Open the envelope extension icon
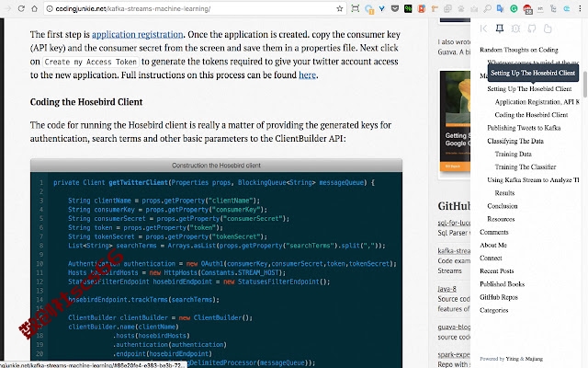Screen dimensions: 588x368 point(474,8)
